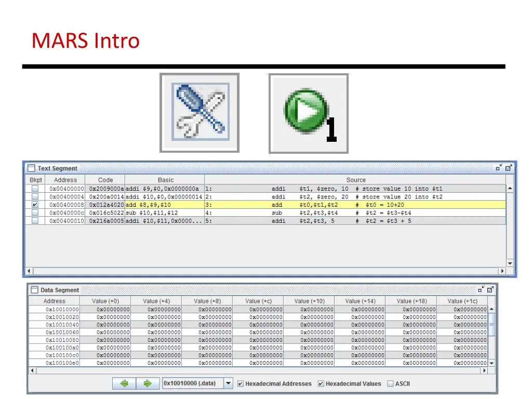Click the Value (+8) column header

pos(207,301)
